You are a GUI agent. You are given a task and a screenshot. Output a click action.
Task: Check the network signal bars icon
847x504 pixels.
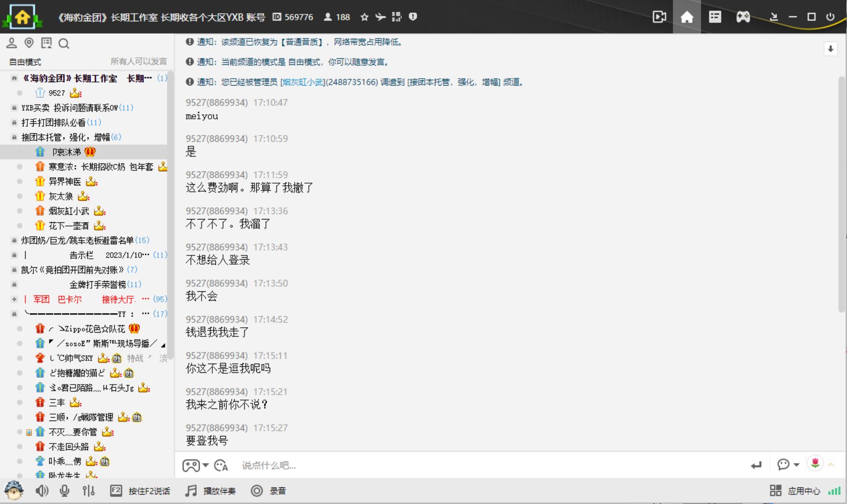point(834,491)
